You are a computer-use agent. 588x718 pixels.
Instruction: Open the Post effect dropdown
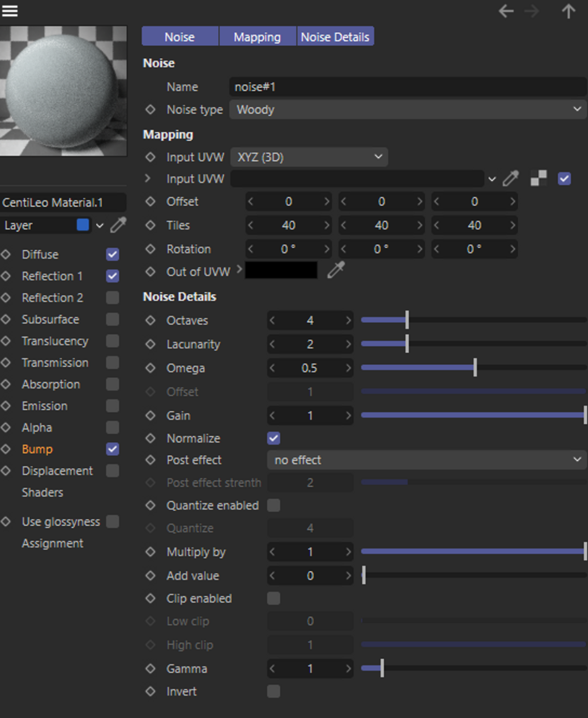point(427,460)
